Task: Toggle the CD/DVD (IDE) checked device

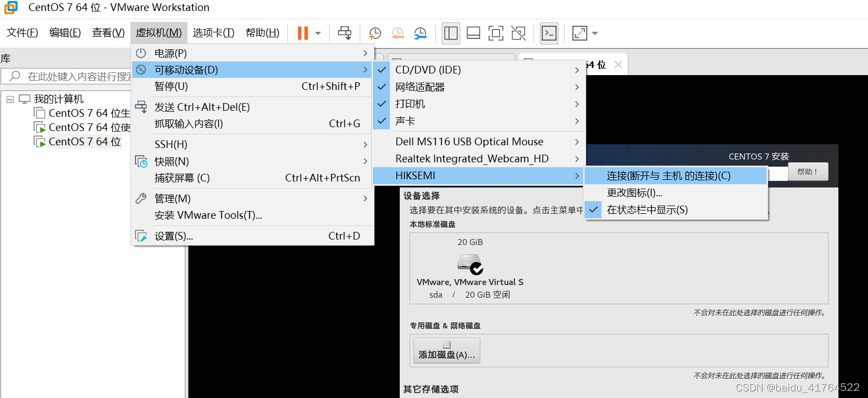Action: click(x=479, y=70)
